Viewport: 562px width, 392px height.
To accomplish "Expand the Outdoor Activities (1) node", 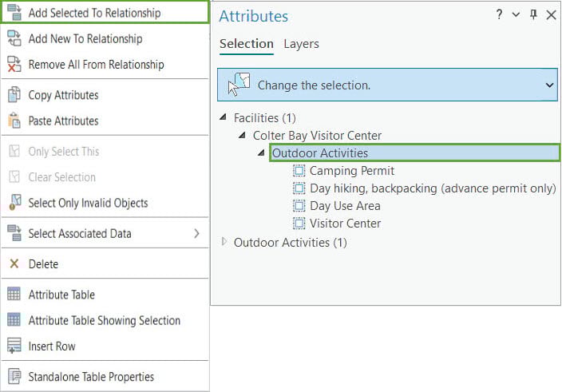I will pyautogui.click(x=224, y=242).
